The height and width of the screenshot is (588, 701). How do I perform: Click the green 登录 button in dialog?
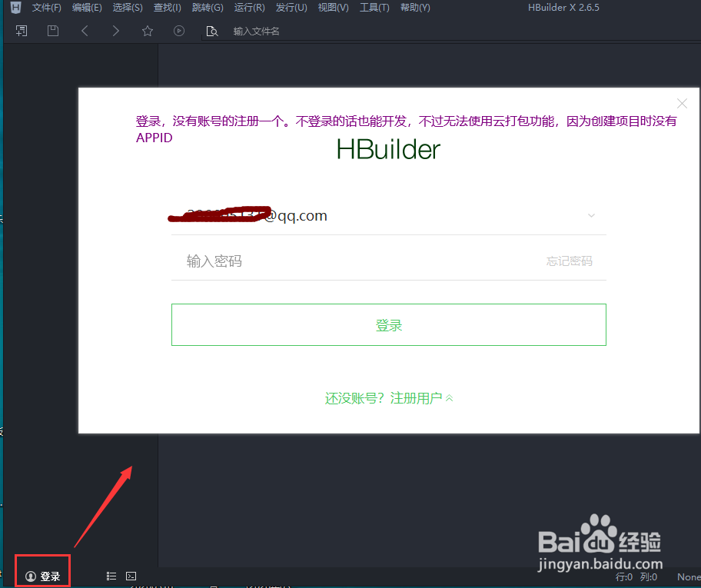click(389, 324)
